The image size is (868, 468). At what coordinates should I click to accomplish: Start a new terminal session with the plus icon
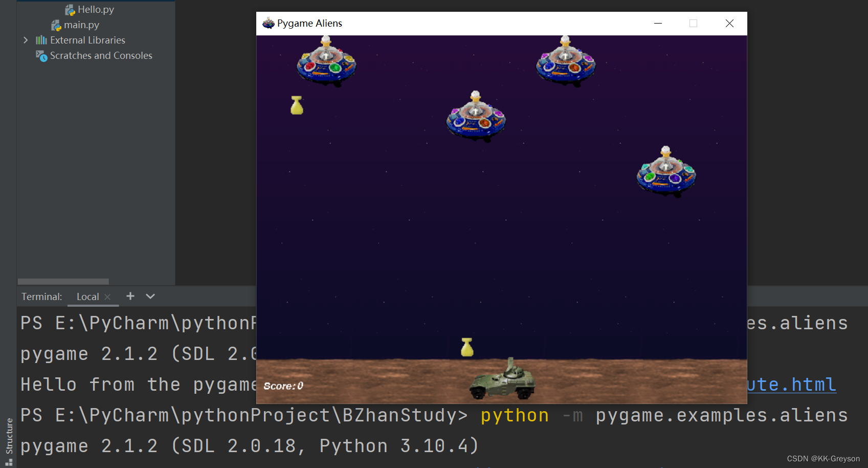pos(130,296)
